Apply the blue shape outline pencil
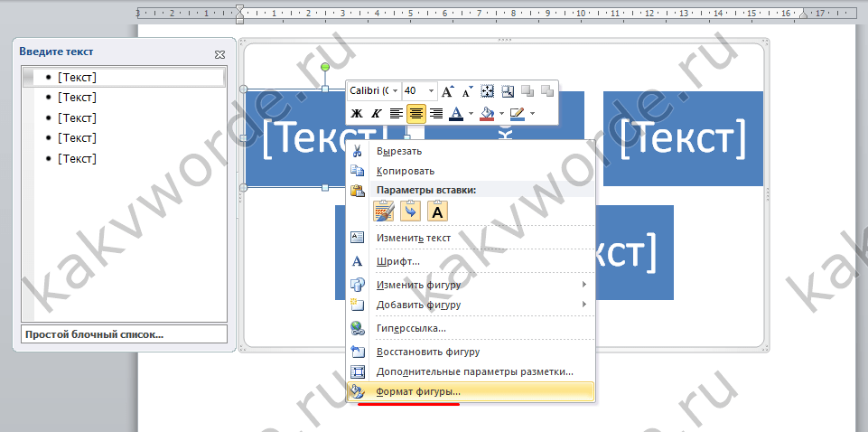 [517, 114]
